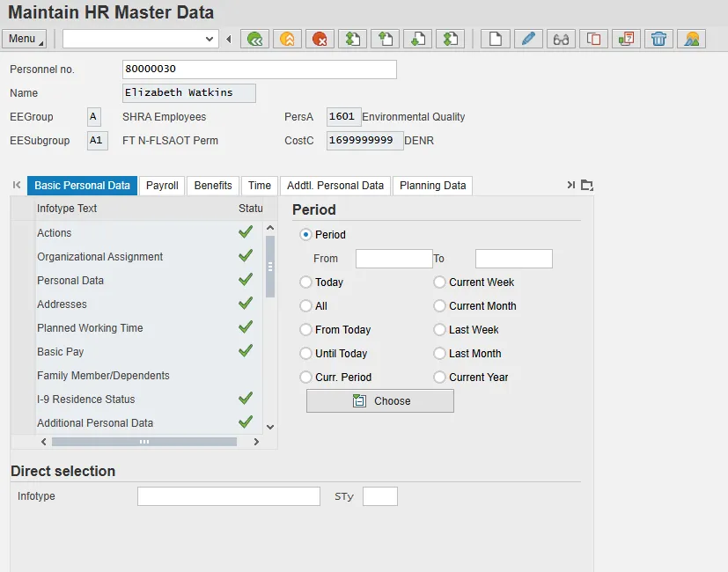Open the Planning Data tab
The height and width of the screenshot is (572, 728).
tap(432, 186)
